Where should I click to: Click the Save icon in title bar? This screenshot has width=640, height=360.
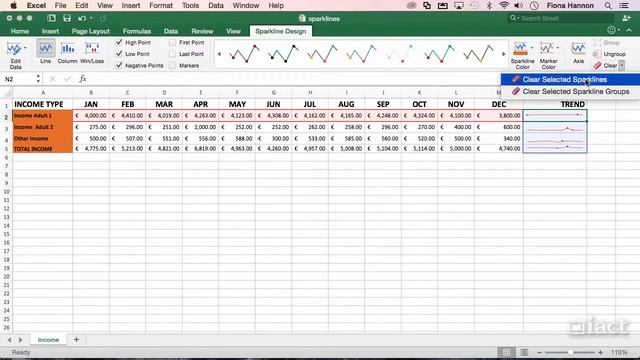(x=67, y=18)
